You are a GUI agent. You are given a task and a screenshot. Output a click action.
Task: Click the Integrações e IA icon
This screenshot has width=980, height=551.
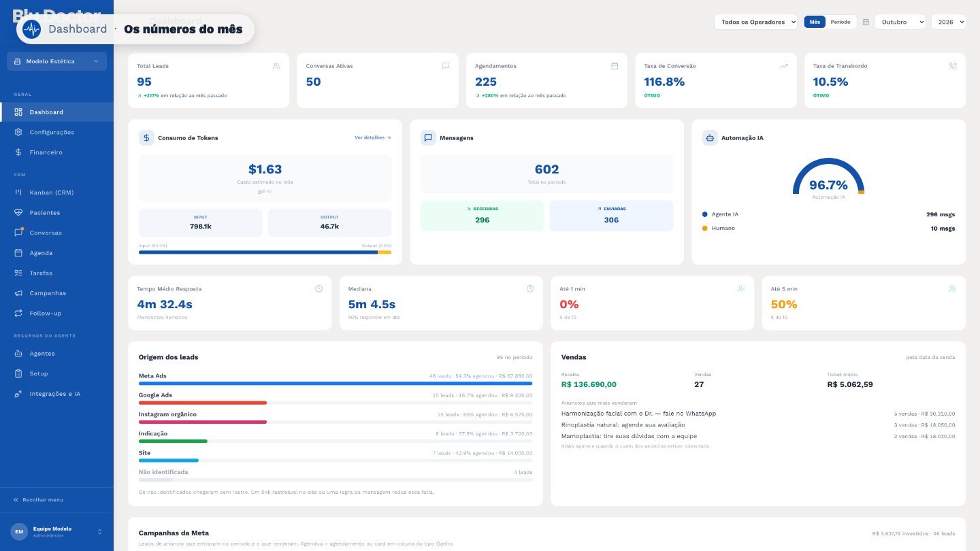pyautogui.click(x=18, y=394)
